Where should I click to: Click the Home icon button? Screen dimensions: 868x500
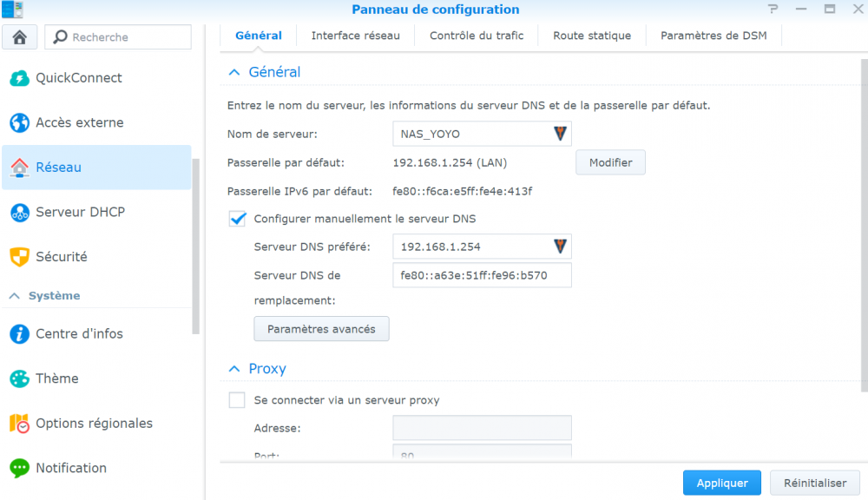point(19,37)
